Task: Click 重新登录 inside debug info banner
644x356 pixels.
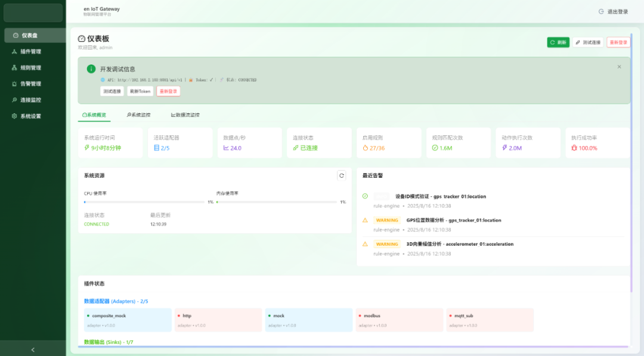Action: (168, 91)
